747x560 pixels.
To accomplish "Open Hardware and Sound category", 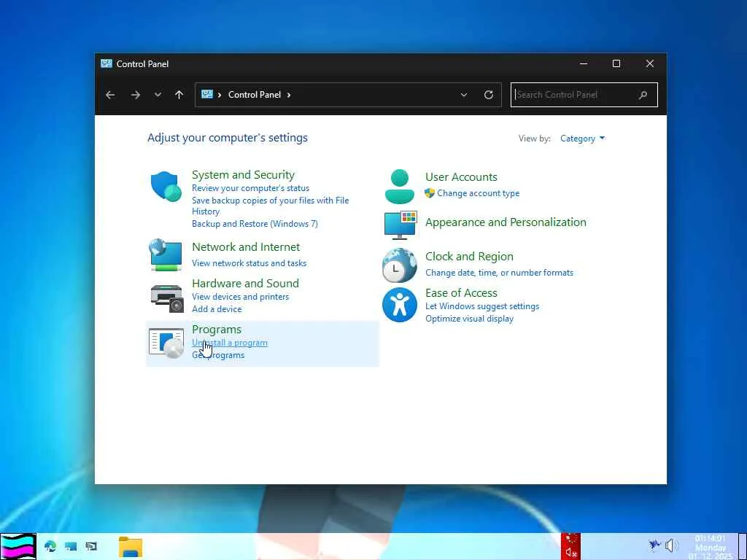I will pyautogui.click(x=245, y=284).
